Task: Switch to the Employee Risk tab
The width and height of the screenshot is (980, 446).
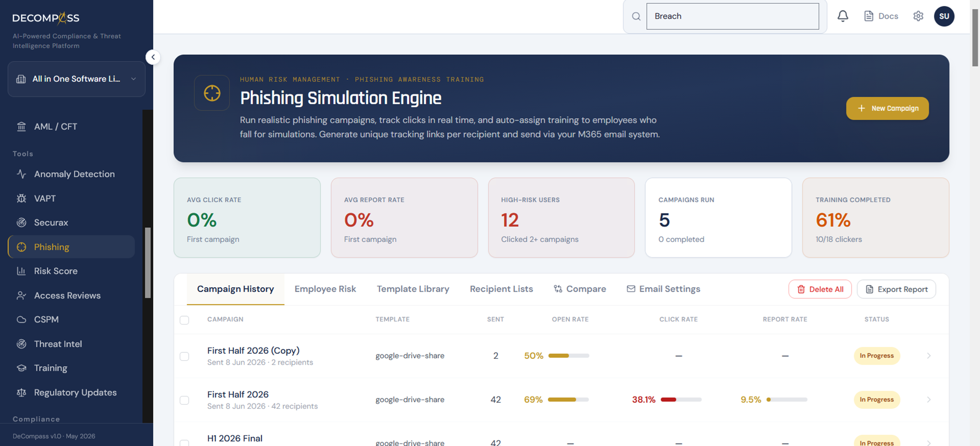Action: pyautogui.click(x=325, y=289)
